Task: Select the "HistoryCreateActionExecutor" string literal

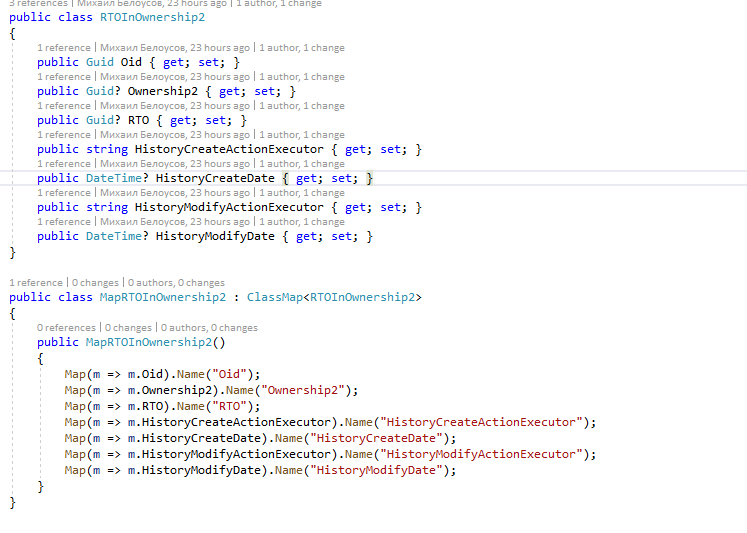Action: (x=481, y=422)
